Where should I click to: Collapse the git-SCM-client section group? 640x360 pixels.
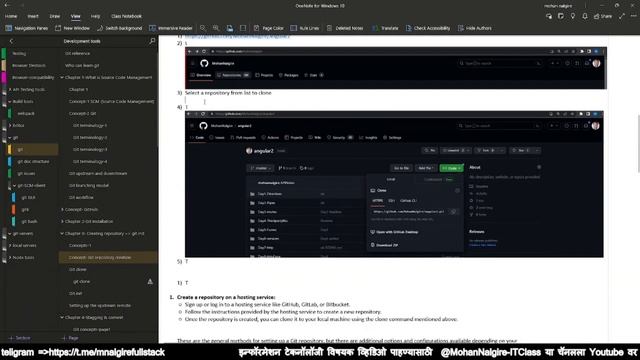(15, 186)
